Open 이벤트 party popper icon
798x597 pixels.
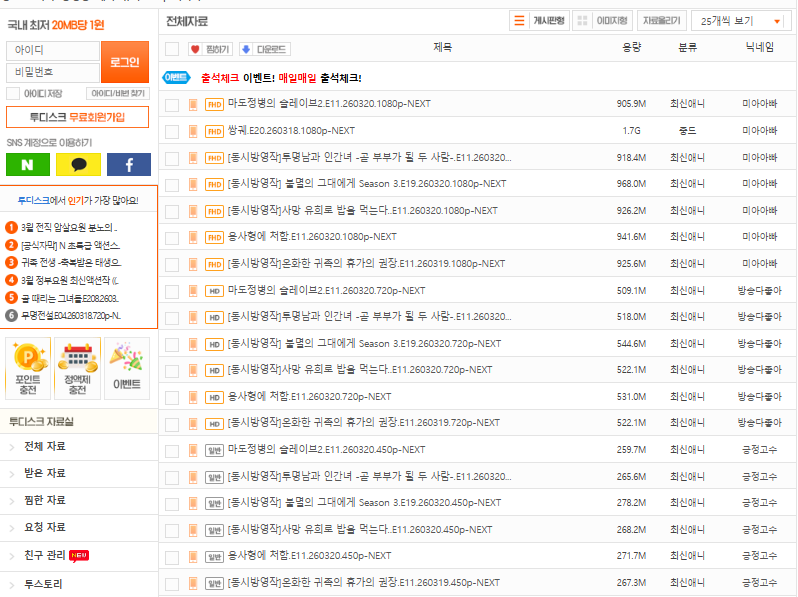(127, 368)
